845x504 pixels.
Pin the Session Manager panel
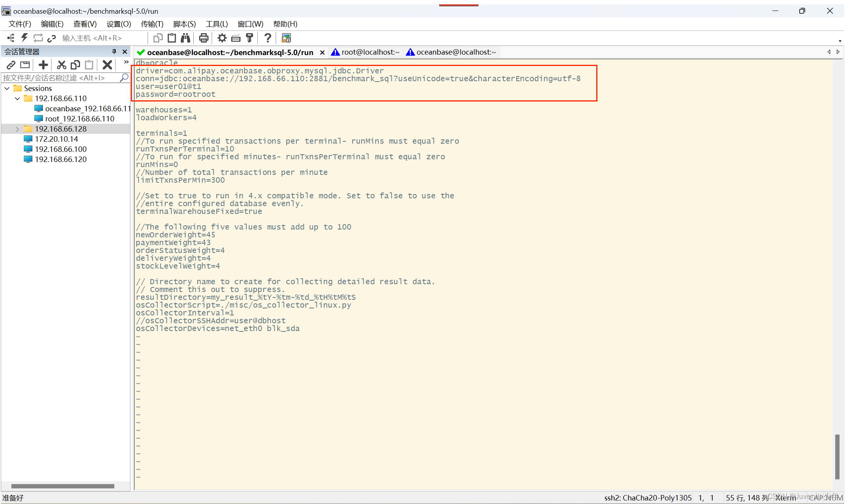(x=114, y=52)
